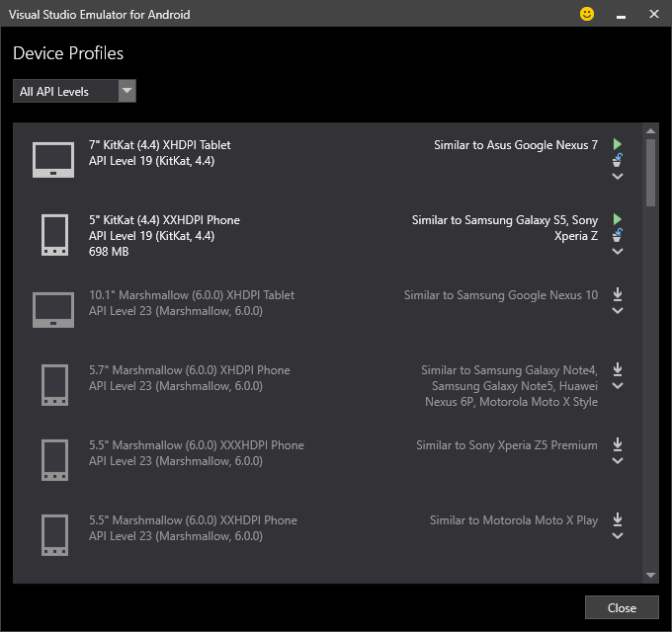Click the scroll down arrow of device list
The height and width of the screenshot is (632, 672).
coord(650,575)
